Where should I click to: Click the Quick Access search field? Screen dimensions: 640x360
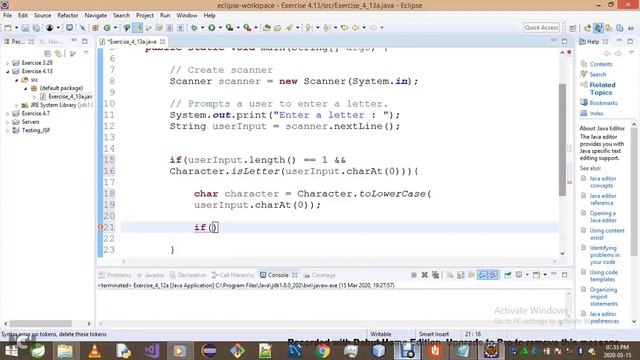pyautogui.click(x=542, y=27)
